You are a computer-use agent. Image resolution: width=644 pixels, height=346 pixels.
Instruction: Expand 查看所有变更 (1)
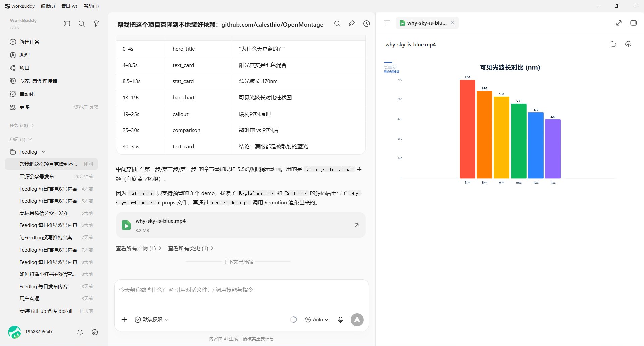tap(191, 249)
